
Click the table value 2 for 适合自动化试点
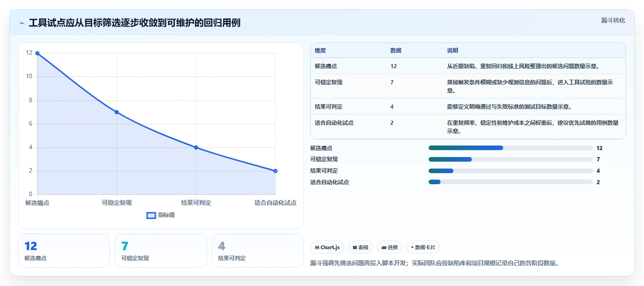pyautogui.click(x=392, y=123)
